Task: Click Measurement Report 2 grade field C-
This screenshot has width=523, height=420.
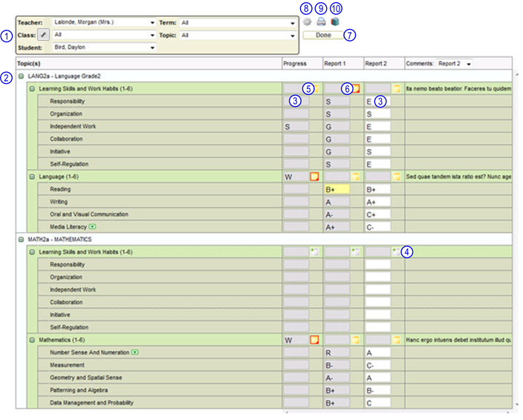Action: point(377,365)
